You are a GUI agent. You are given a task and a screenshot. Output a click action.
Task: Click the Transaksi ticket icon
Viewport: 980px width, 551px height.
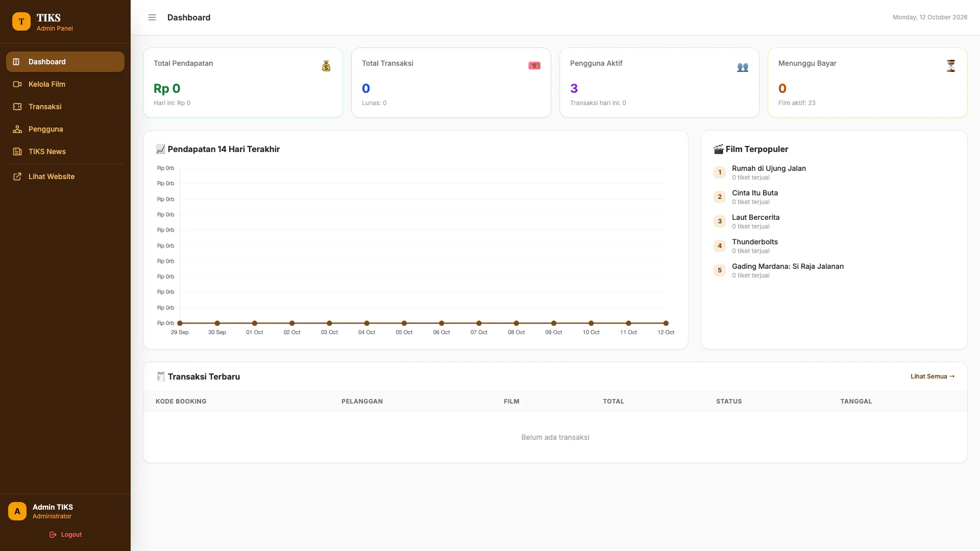(x=17, y=107)
